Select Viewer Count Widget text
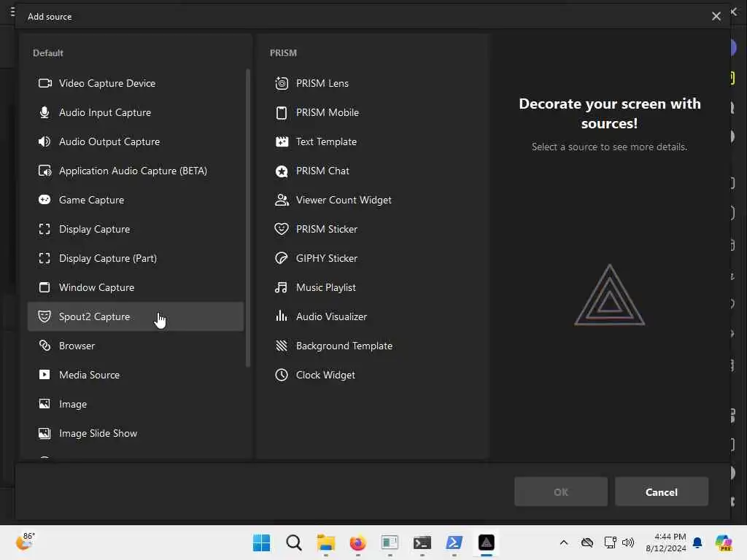Screen dimensions: 747x560 (344, 200)
